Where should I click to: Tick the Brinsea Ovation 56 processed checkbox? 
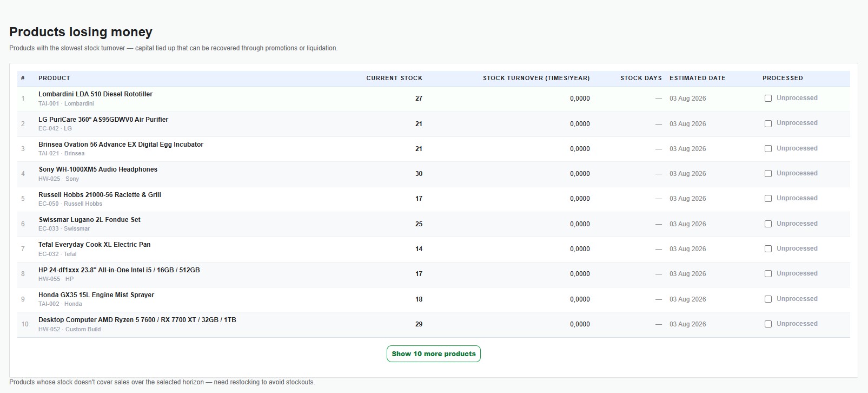[768, 149]
